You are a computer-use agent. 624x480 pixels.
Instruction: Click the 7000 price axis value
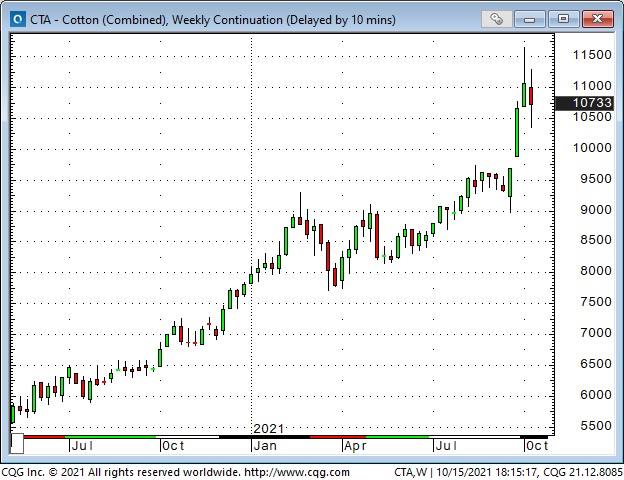pos(596,333)
